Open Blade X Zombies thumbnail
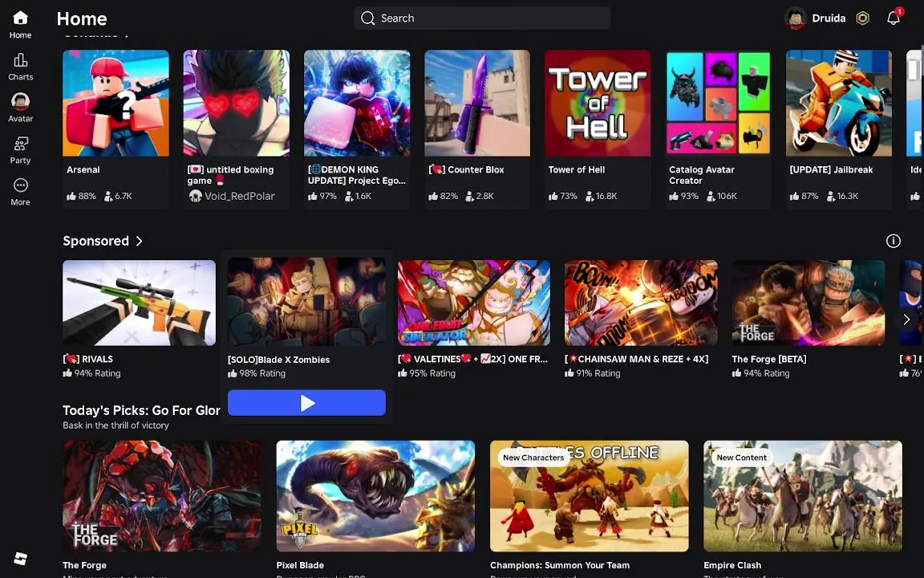The image size is (924, 578). tap(306, 302)
